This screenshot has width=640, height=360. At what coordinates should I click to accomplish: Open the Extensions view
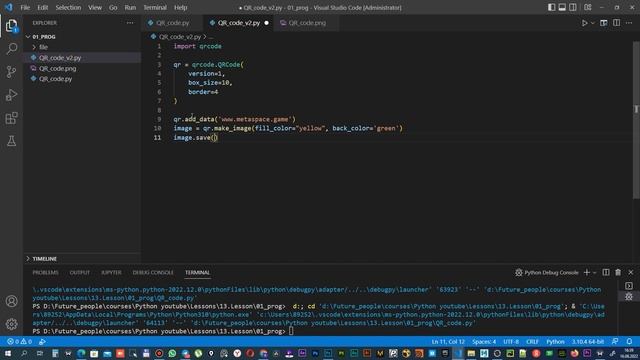click(11, 118)
